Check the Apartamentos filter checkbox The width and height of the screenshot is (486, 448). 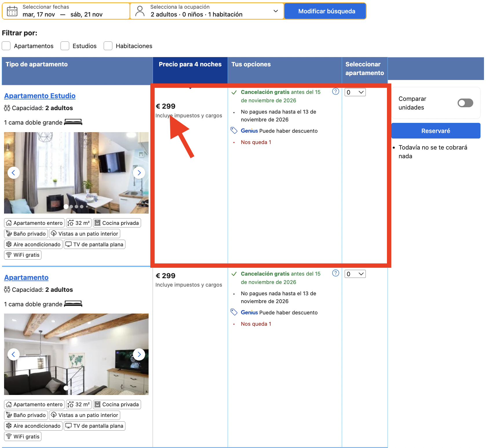pos(6,46)
